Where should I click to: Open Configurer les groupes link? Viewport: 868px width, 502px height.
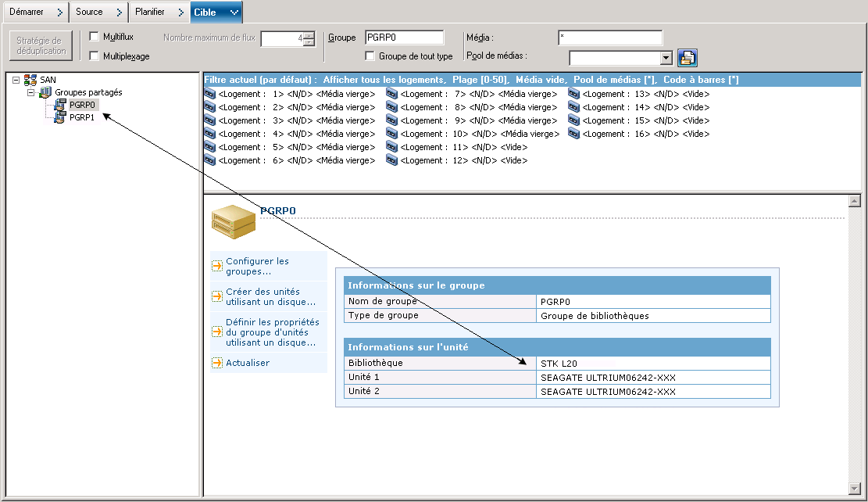tap(257, 267)
